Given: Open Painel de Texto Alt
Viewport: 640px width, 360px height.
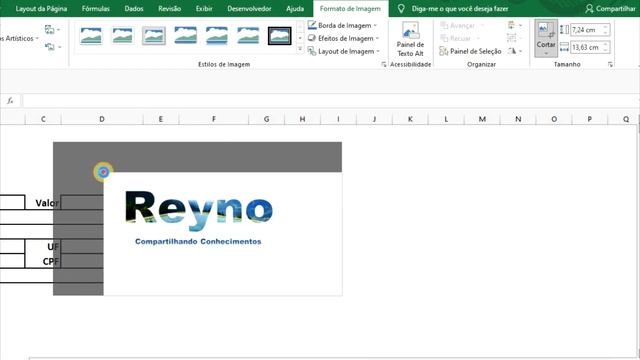Looking at the screenshot, I should (x=410, y=40).
